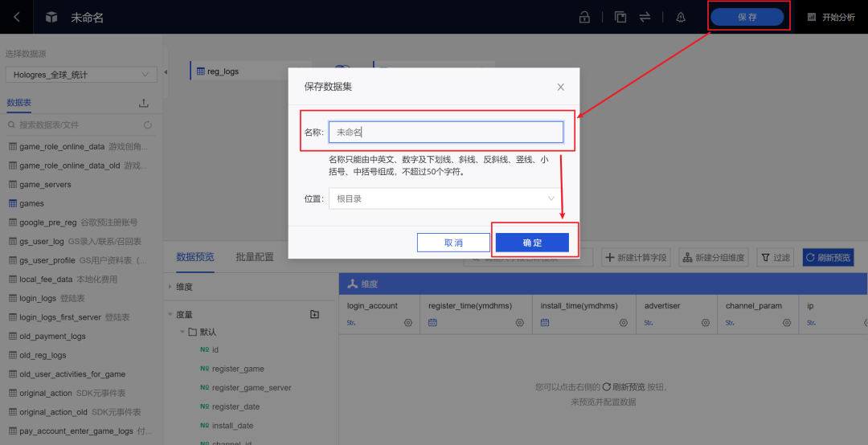This screenshot has height=445, width=868.
Task: Click 开始分析 in top bar
Action: coord(832,17)
